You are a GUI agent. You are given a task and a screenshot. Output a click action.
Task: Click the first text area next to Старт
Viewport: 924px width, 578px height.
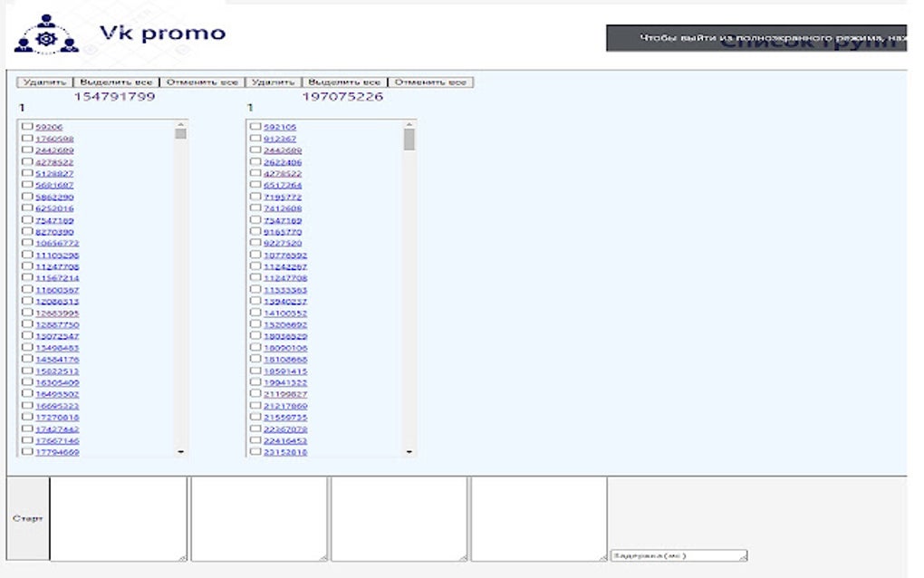(x=118, y=516)
